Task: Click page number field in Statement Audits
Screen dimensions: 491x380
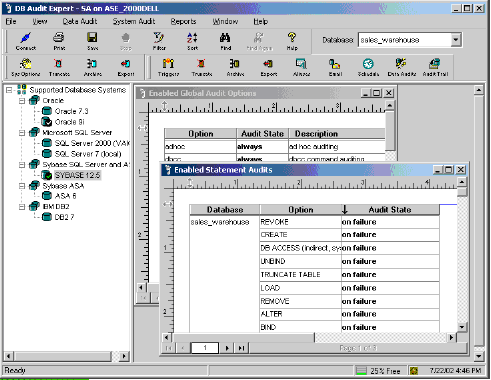Action: coord(205,348)
